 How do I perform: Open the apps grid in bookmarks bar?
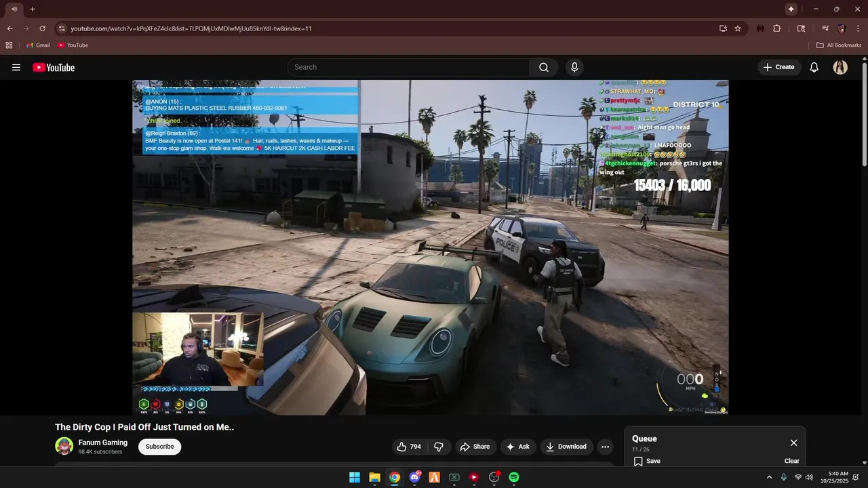click(x=9, y=45)
